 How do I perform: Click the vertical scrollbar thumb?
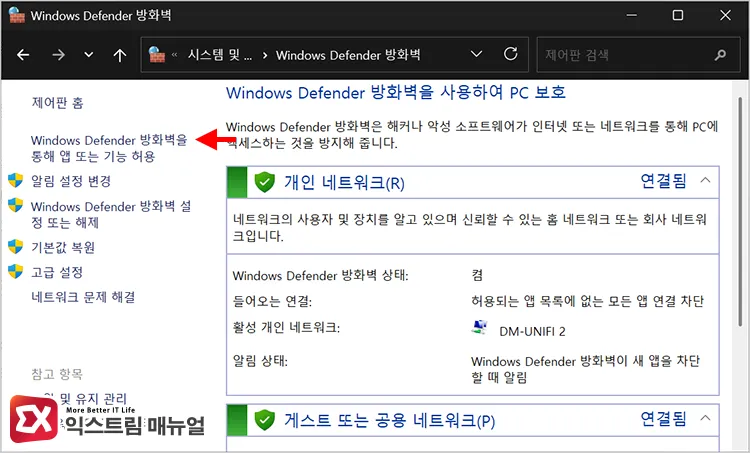click(740, 211)
